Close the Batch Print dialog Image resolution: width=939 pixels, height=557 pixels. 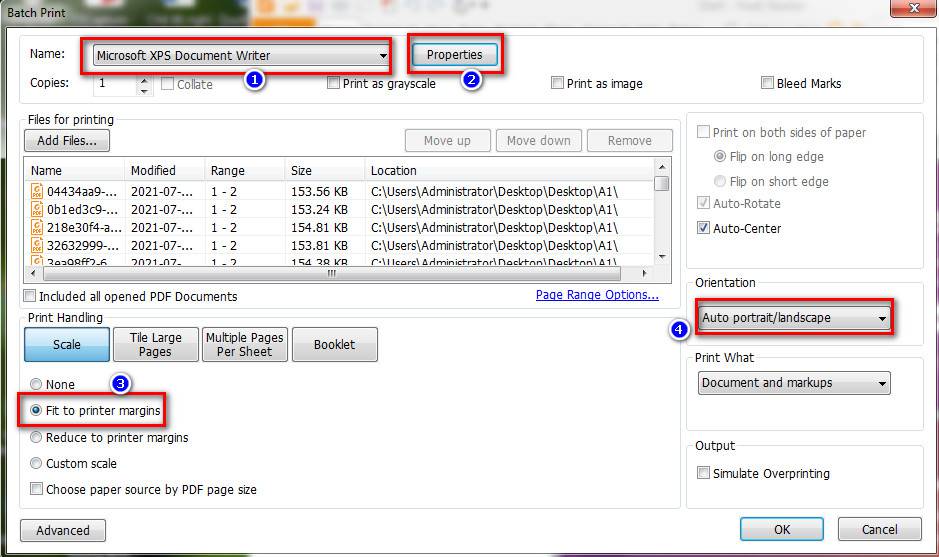914,8
